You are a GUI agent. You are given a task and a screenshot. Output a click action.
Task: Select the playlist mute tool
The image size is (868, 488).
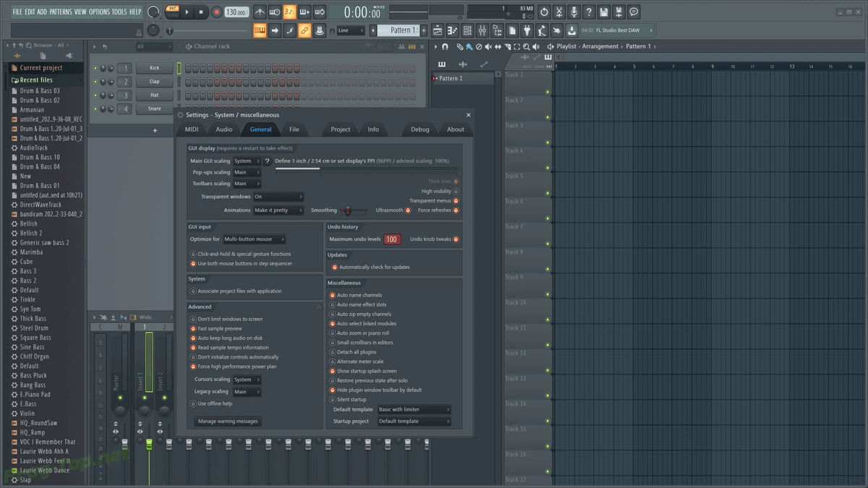[x=488, y=46]
